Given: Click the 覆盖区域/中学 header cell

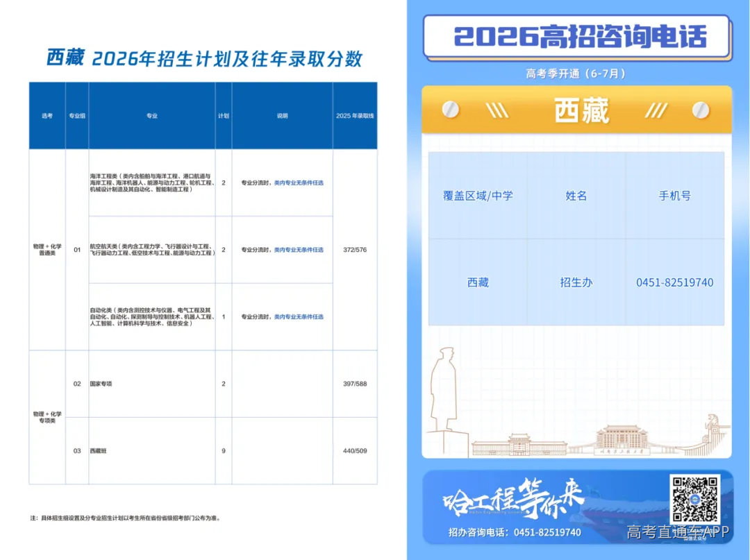Looking at the screenshot, I should 478,196.
